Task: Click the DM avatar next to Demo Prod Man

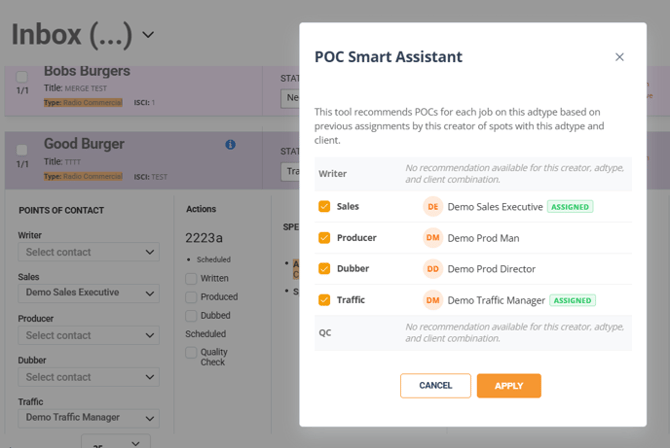Action: pyautogui.click(x=432, y=238)
